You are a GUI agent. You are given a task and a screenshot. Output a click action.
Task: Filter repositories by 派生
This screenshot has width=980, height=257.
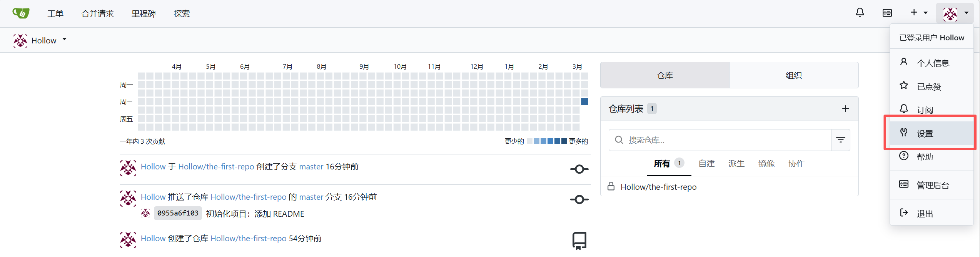pyautogui.click(x=736, y=164)
